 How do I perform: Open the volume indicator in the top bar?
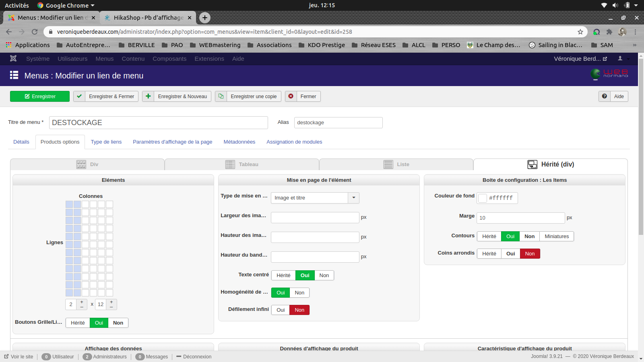click(615, 5)
